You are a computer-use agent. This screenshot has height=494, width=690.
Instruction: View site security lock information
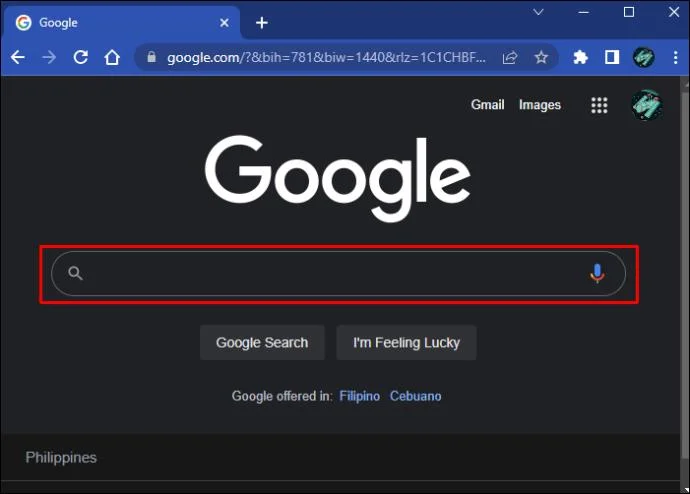point(151,57)
